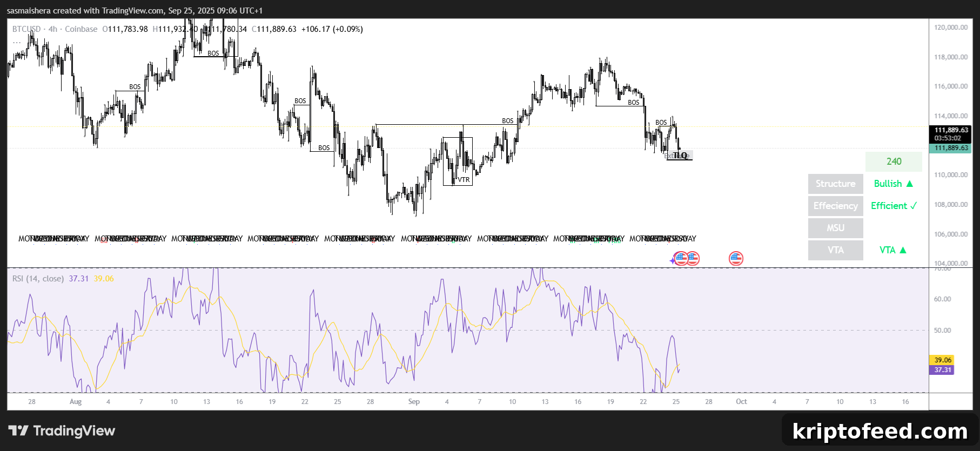Click the purple 37.31 RSI axis tag
The image size is (980, 451).
click(942, 370)
